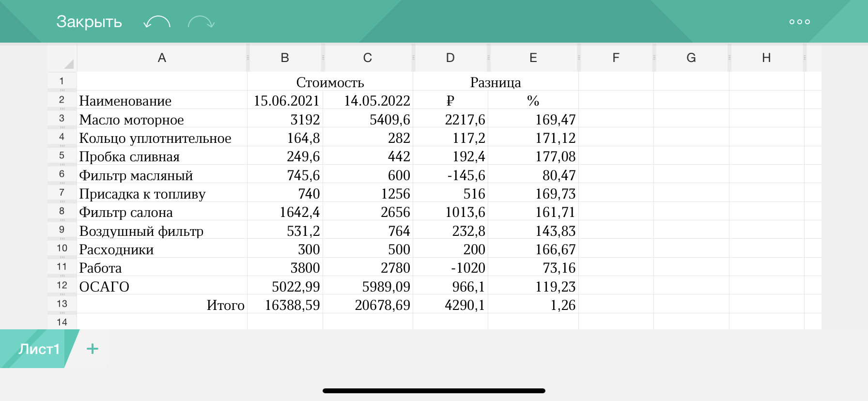868x401 pixels.
Task: Click the cell with value 80,47
Action: tap(533, 174)
